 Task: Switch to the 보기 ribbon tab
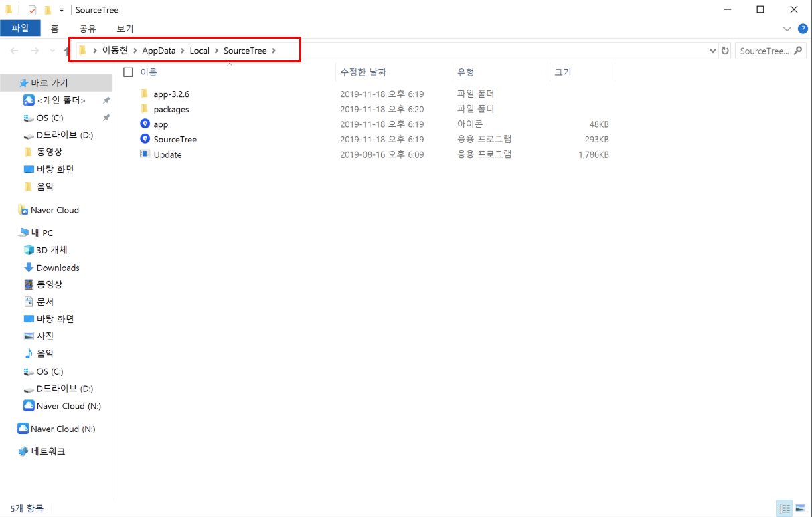click(125, 29)
